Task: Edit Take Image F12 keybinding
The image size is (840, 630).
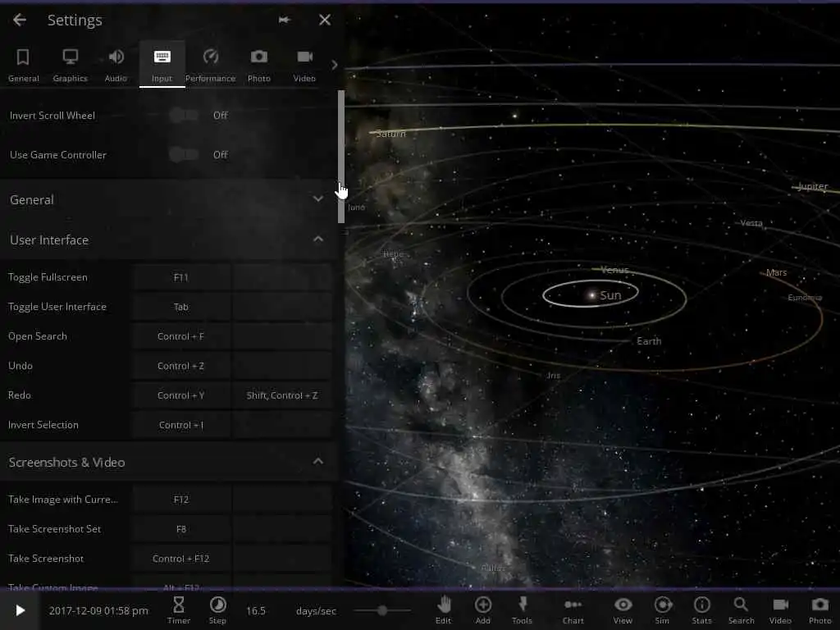Action: pyautogui.click(x=181, y=500)
